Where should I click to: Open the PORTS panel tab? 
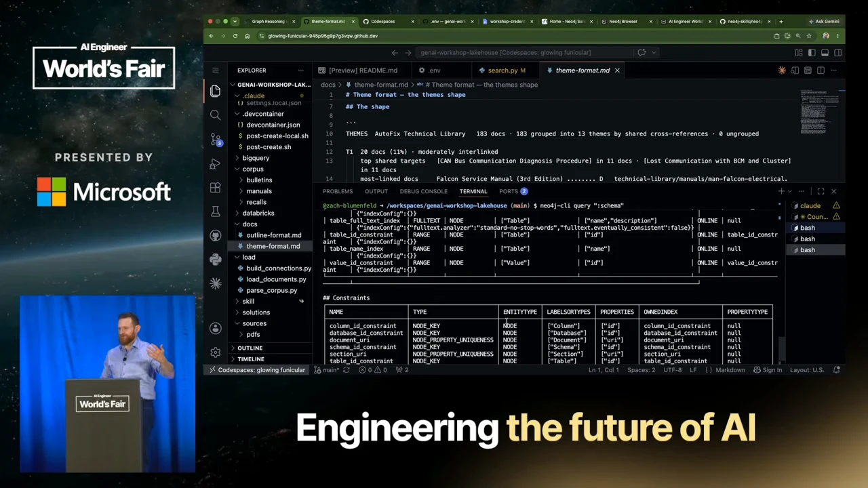[513, 191]
